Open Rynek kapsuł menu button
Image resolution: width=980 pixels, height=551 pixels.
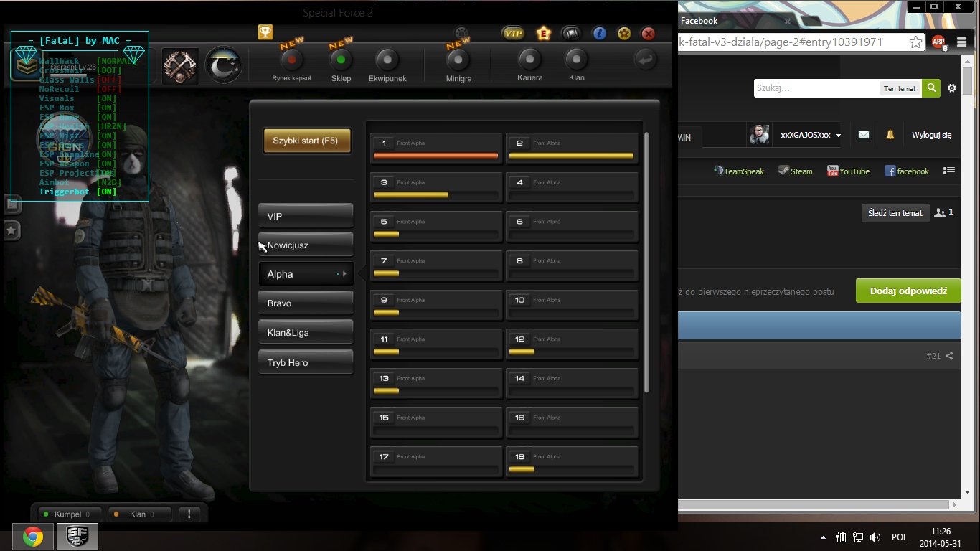click(x=291, y=65)
